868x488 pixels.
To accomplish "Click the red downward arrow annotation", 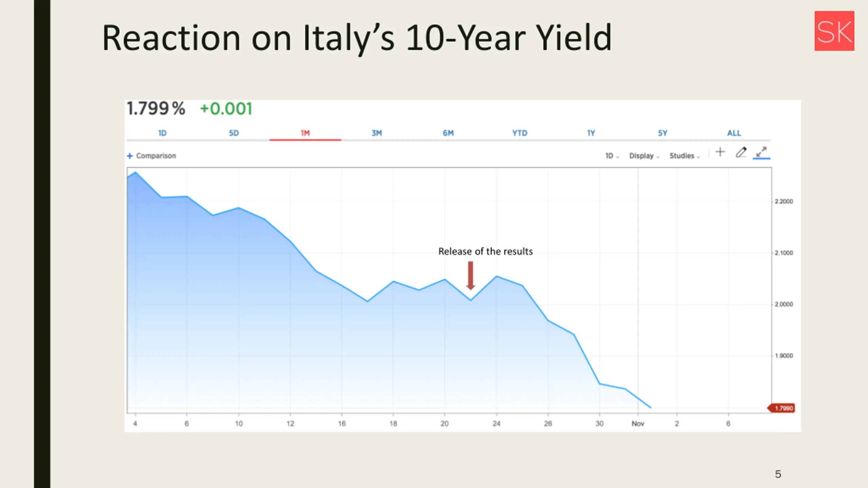I will [471, 276].
